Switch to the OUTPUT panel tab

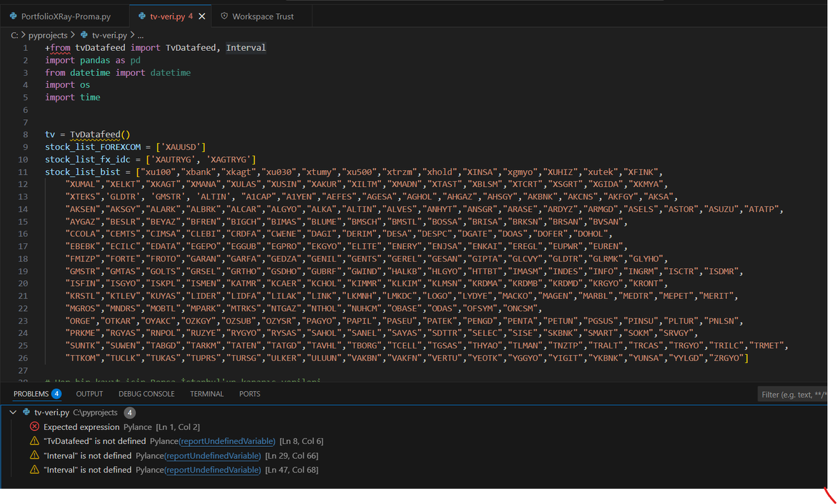(89, 394)
